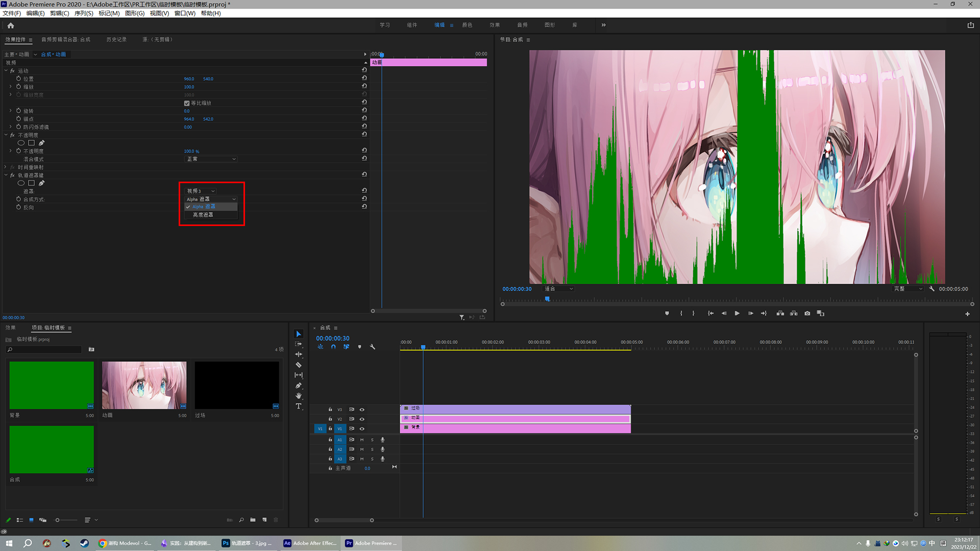The height and width of the screenshot is (551, 980).
Task: Open the 历史记录 panel tab
Action: (x=116, y=39)
